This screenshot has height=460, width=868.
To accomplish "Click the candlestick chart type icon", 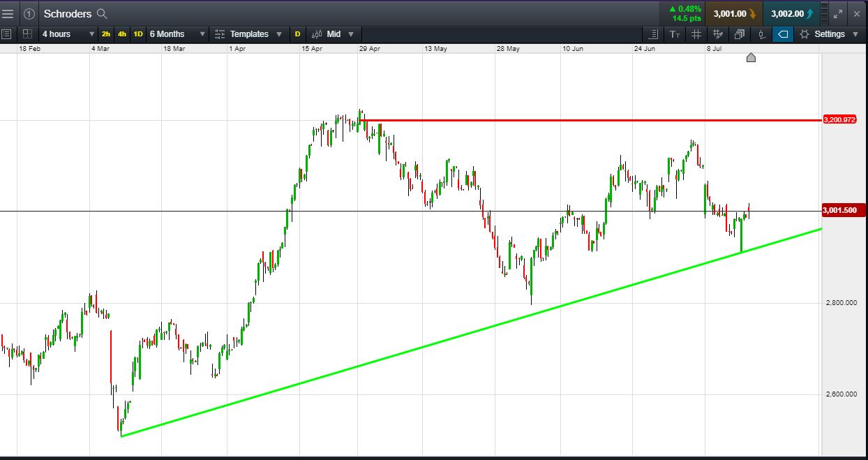I will [x=317, y=34].
